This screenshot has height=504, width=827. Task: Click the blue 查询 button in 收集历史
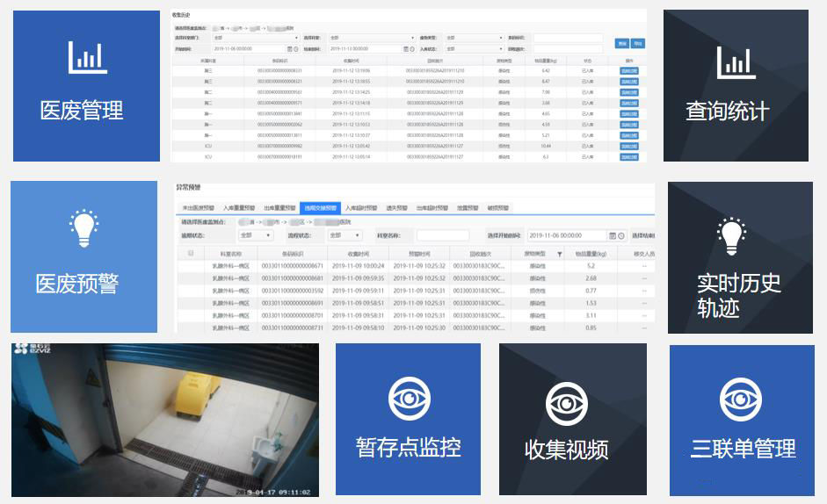(x=621, y=43)
